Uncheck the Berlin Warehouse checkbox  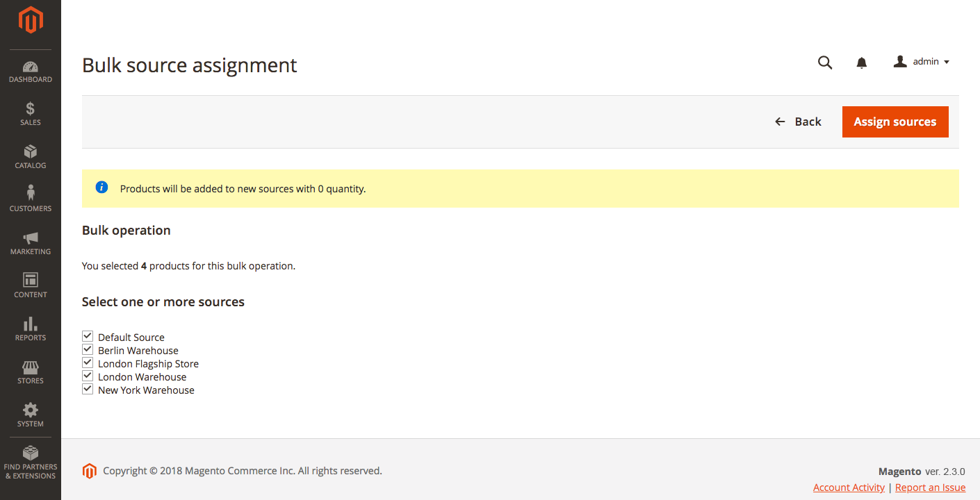pyautogui.click(x=88, y=350)
